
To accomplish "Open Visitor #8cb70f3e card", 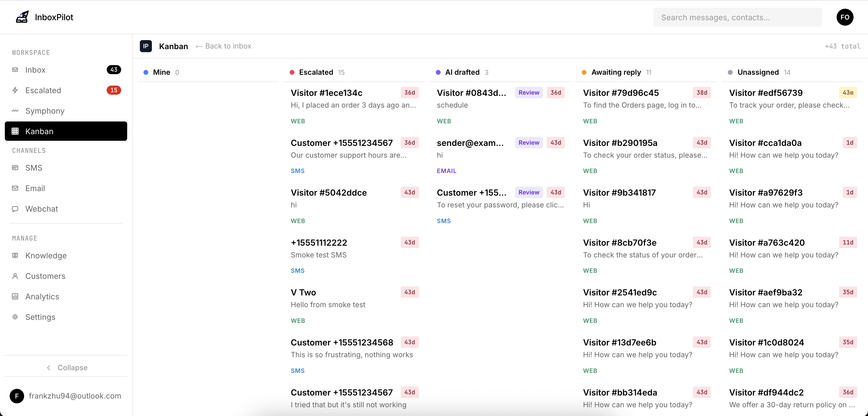I will pos(646,256).
